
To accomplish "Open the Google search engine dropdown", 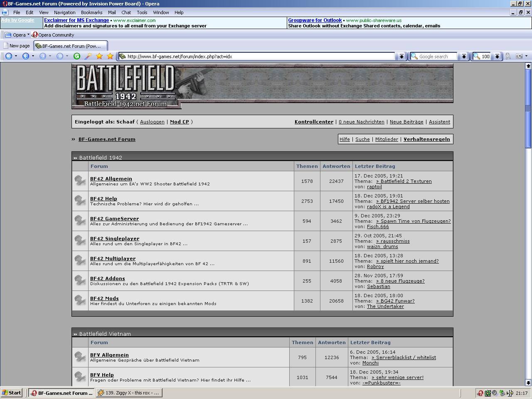I will point(463,56).
